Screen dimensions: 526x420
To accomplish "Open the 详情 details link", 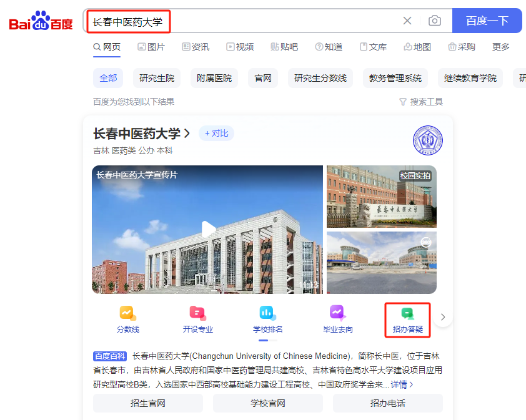I will pos(402,384).
